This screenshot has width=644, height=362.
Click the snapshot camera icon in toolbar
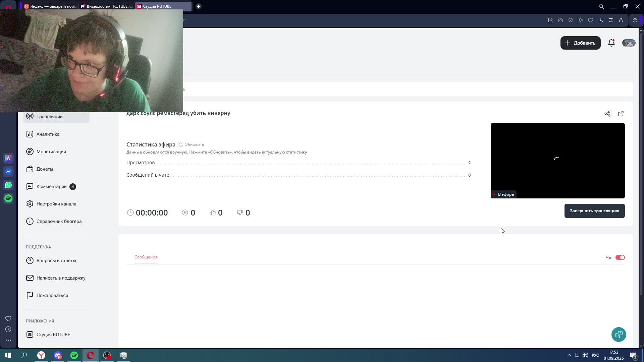click(560, 20)
